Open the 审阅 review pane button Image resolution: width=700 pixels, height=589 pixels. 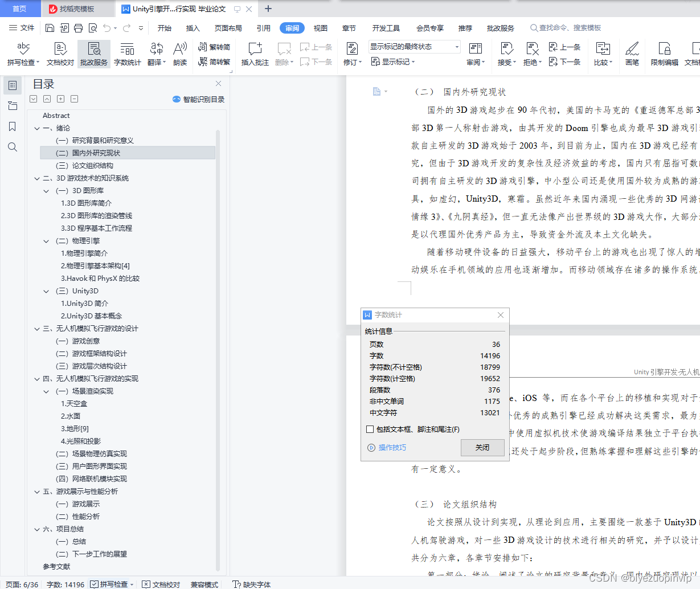pos(476,54)
